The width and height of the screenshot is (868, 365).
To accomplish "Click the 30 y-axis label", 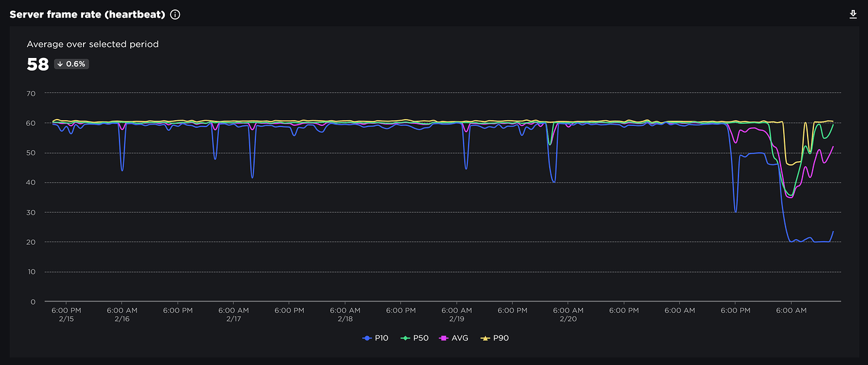I will click(31, 213).
